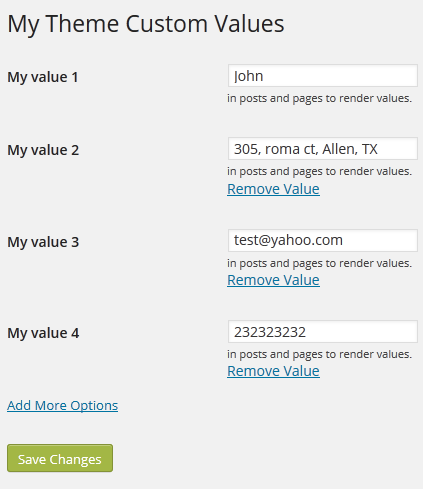The image size is (423, 489).
Task: Remove Value link under My value 2
Action: coord(273,189)
